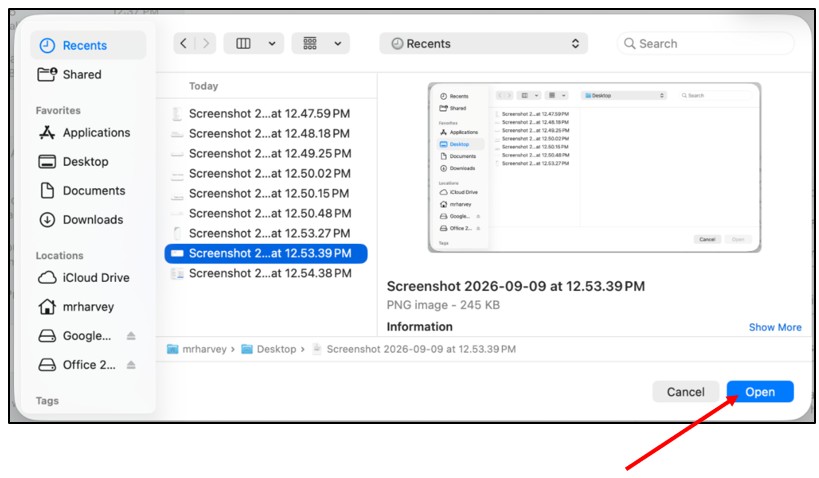819x478 pixels.
Task: Click the preview title Screenshot 2026-09-09
Action: pyautogui.click(x=516, y=286)
